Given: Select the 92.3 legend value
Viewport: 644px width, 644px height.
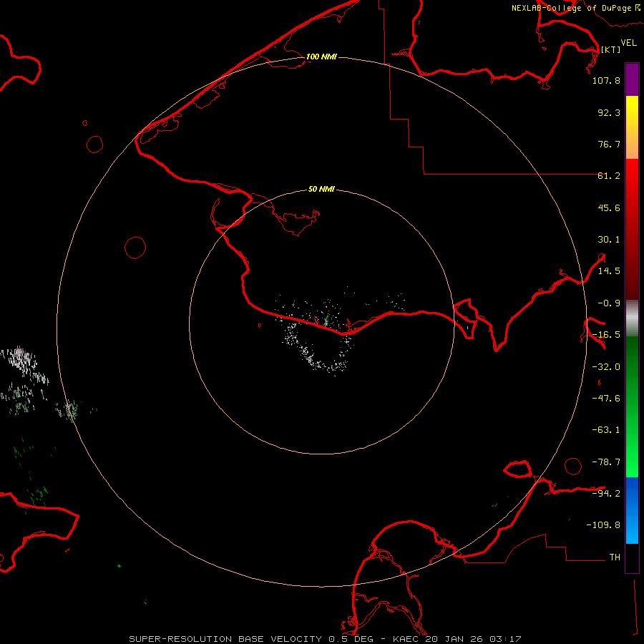Looking at the screenshot, I should 609,113.
